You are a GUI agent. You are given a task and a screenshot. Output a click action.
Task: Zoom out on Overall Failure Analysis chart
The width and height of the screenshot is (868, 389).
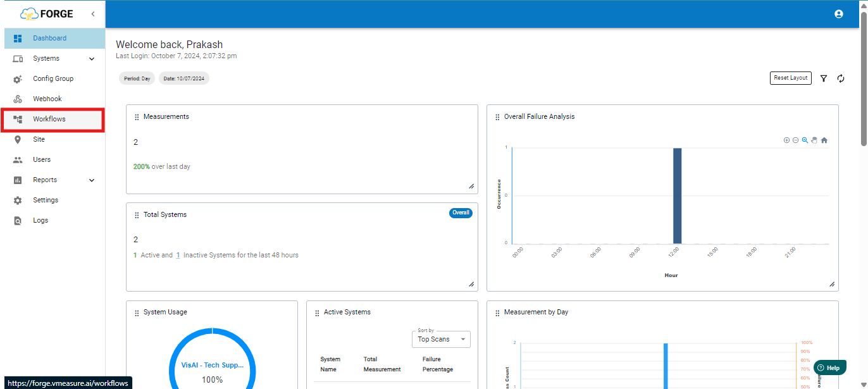[796, 140]
